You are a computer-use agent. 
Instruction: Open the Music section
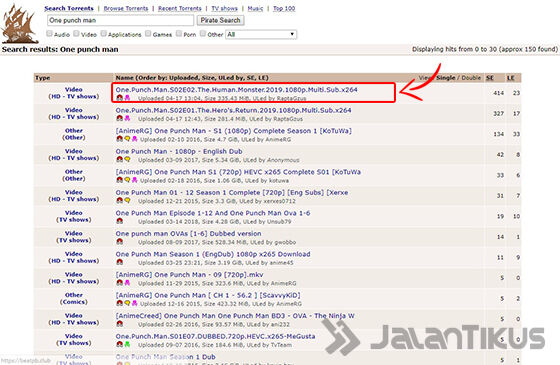click(x=255, y=9)
